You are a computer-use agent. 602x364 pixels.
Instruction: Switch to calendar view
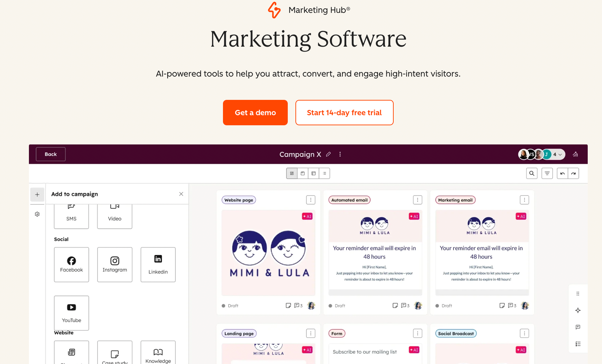[303, 173]
